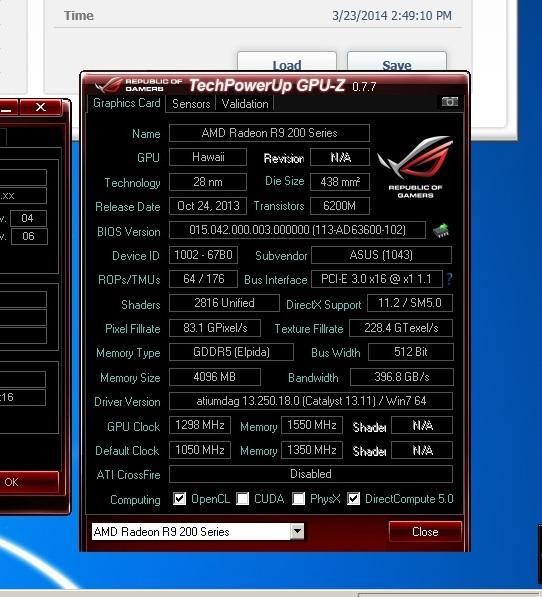Click GPU Clock value 1298 MHz
The image size is (542, 597).
200,425
